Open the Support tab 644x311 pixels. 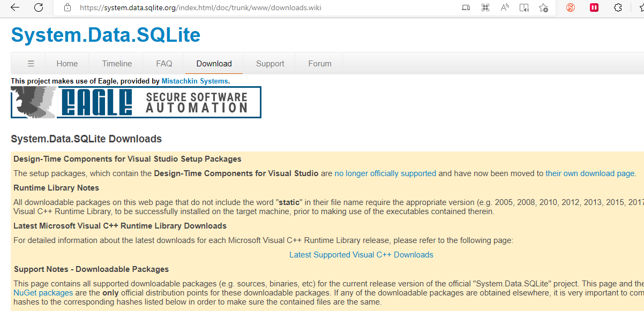[270, 63]
